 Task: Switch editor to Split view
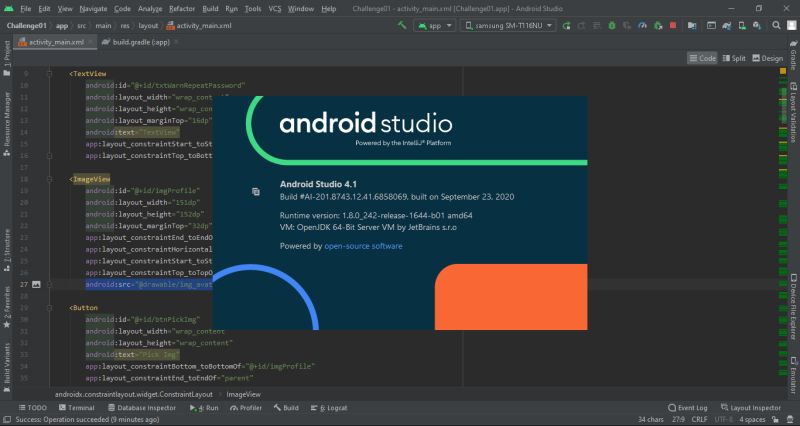pos(734,58)
